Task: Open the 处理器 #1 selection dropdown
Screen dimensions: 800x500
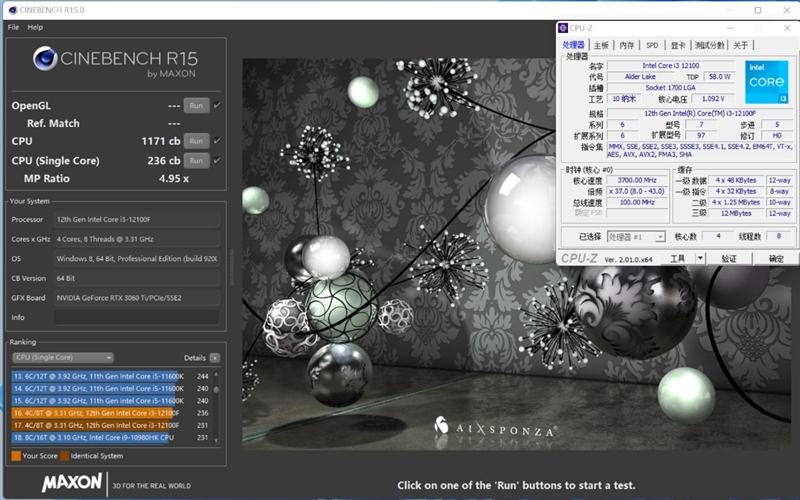Action: click(636, 237)
